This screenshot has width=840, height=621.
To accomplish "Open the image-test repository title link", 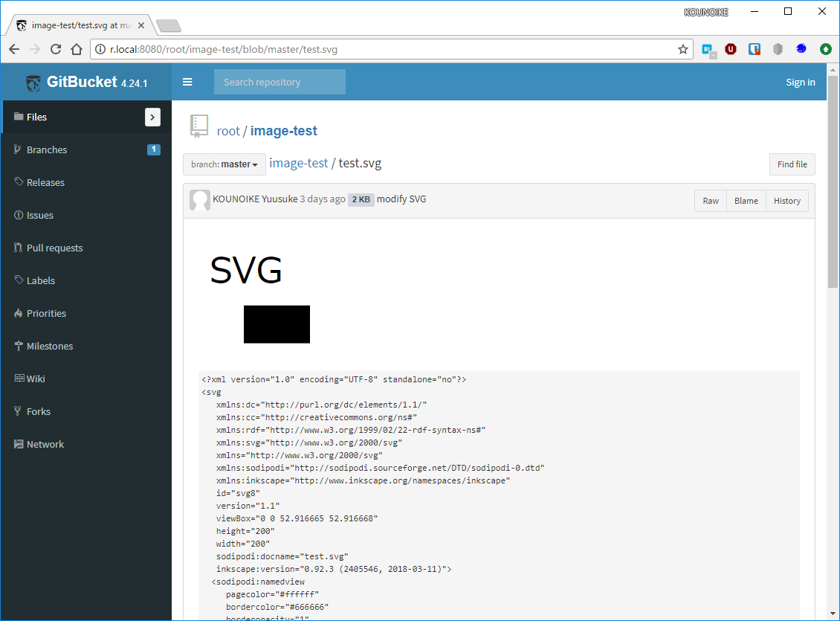I will tap(283, 131).
